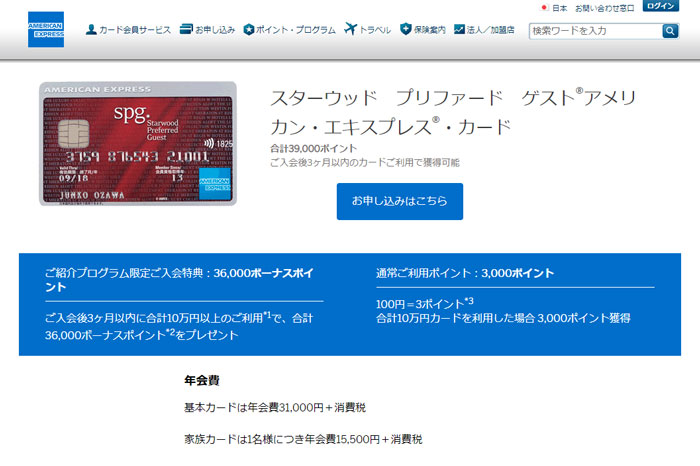The image size is (700, 466).
Task: Click the 通常ご利用ポイント:3,000ポイント heading
Action: pyautogui.click(x=465, y=273)
